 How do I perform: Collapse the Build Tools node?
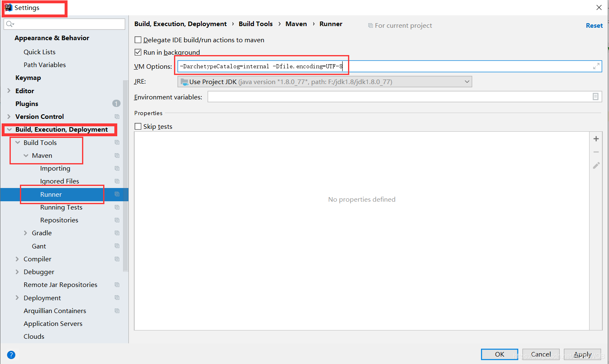17,142
